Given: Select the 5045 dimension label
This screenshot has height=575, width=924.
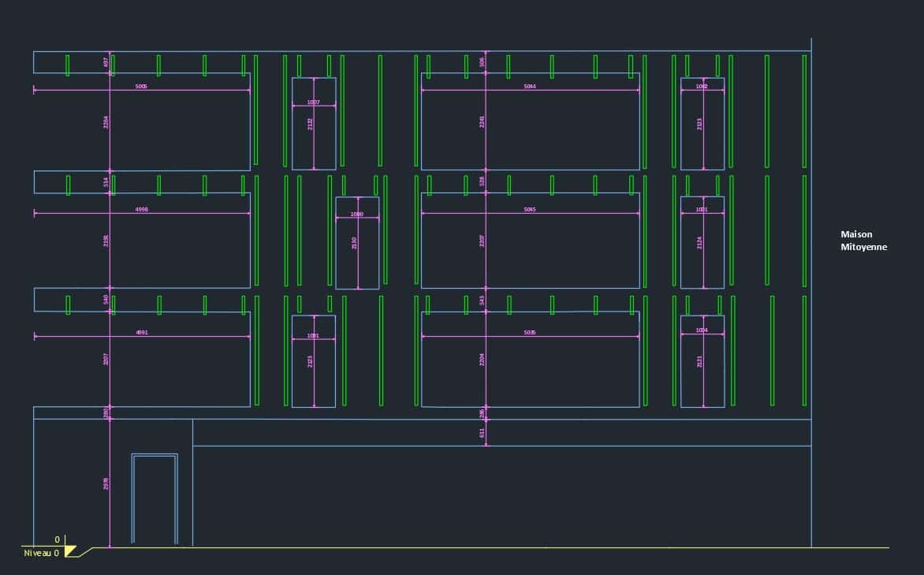Looking at the screenshot, I should click(x=530, y=210).
